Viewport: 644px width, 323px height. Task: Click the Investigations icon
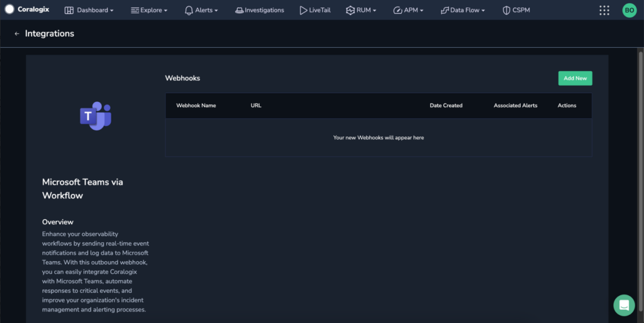tap(239, 10)
